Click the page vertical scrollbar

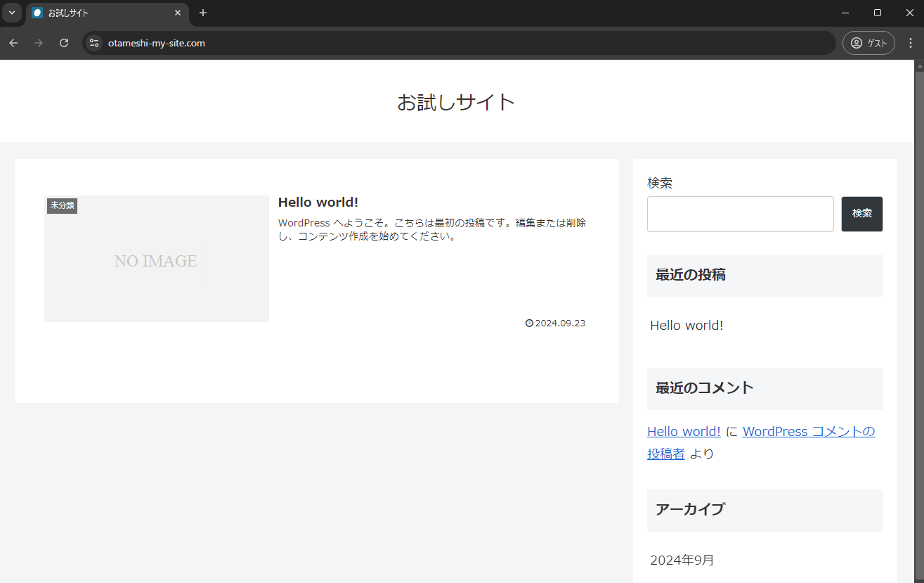tap(919, 321)
